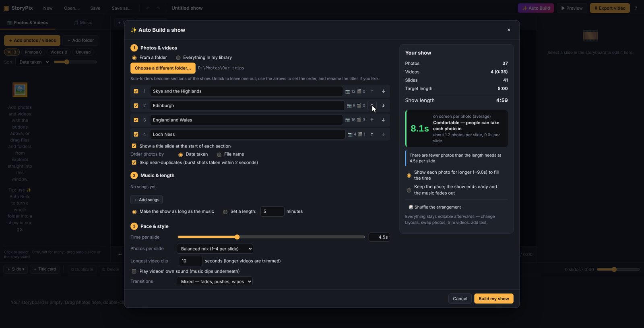The width and height of the screenshot is (644, 328).
Task: Click the redo arrow in top toolbar
Action: click(158, 8)
